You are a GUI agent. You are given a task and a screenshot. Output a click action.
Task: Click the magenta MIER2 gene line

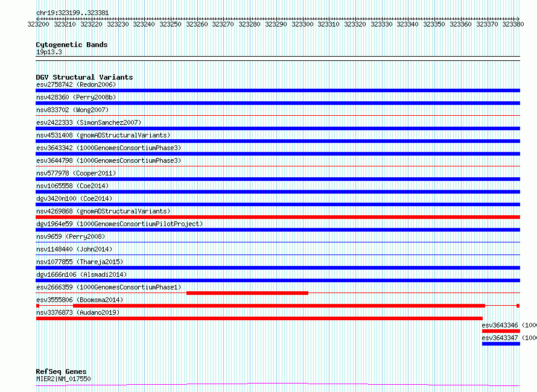[x=278, y=385]
